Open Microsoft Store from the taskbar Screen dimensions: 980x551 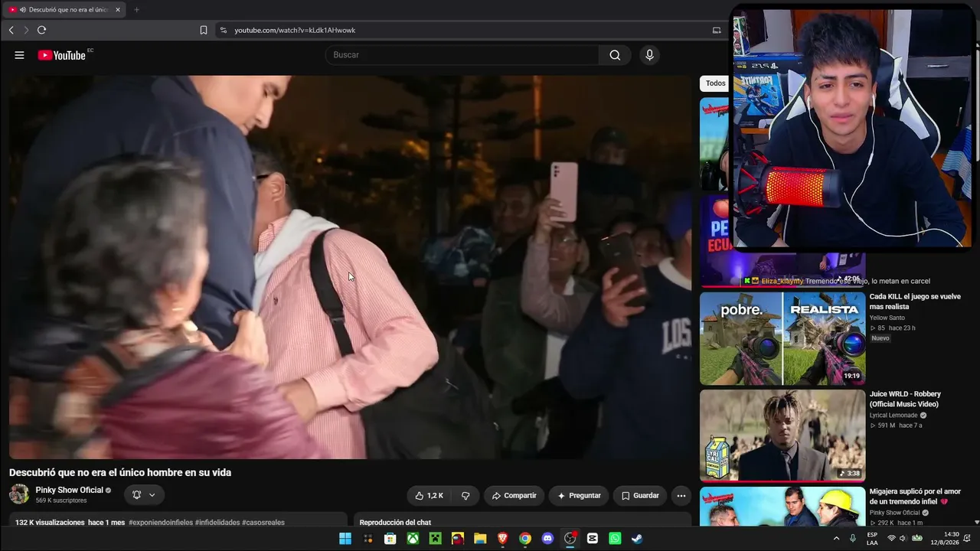pos(390,539)
